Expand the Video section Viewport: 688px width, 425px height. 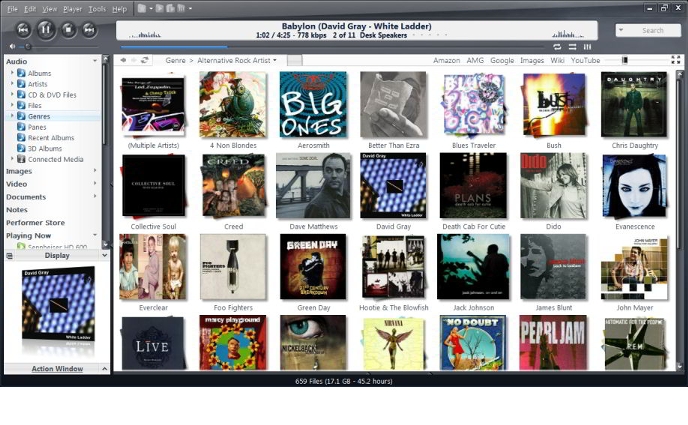[x=95, y=184]
